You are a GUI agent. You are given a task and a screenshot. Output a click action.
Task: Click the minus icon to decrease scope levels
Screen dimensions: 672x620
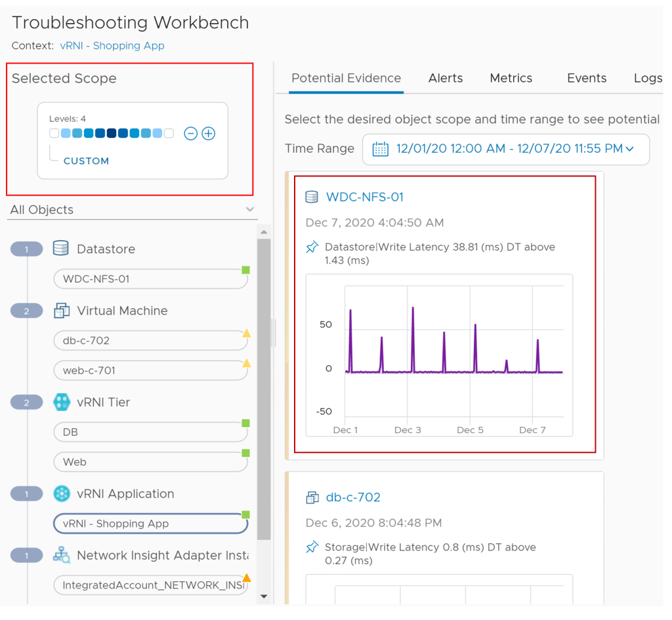pos(190,134)
